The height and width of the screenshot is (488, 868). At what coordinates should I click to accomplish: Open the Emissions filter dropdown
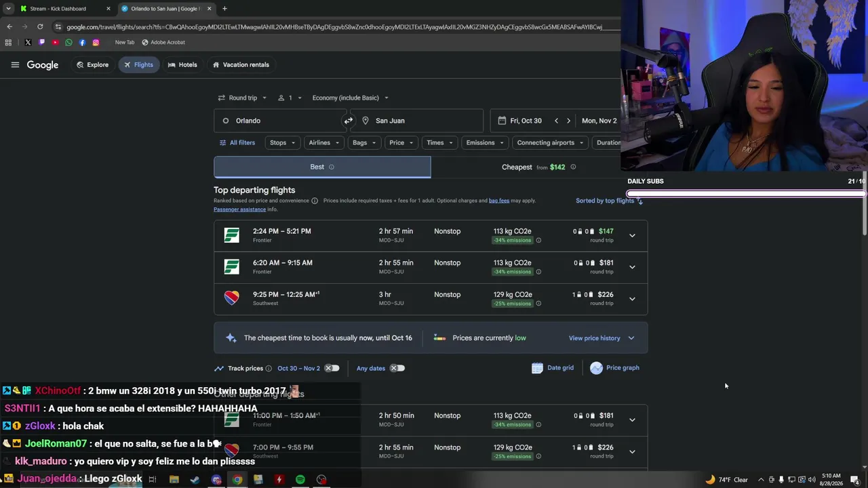point(485,143)
